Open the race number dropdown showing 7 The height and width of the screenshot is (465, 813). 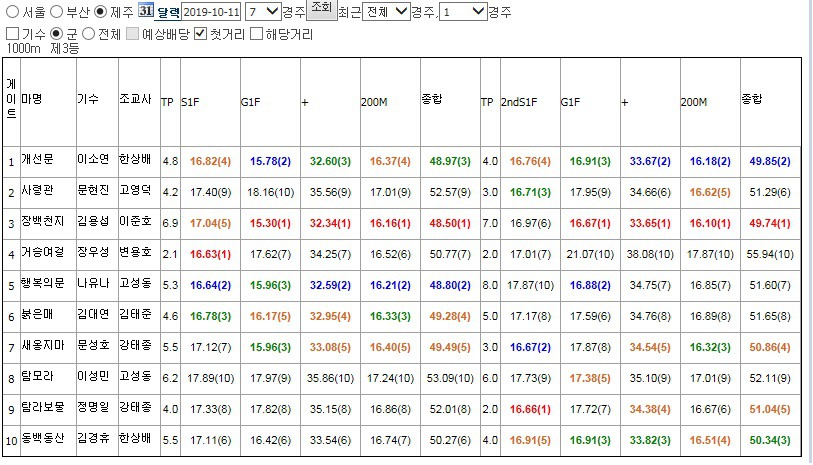tap(263, 11)
